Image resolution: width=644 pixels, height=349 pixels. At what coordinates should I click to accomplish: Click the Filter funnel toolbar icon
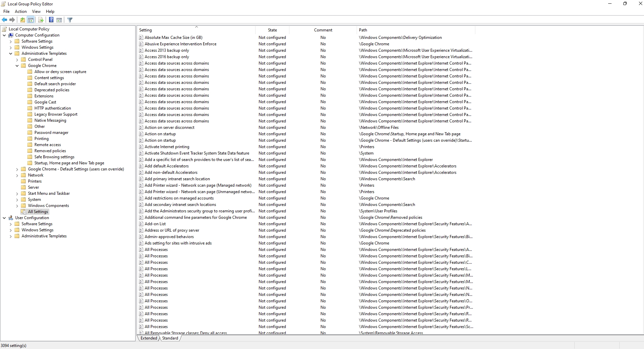pos(70,20)
